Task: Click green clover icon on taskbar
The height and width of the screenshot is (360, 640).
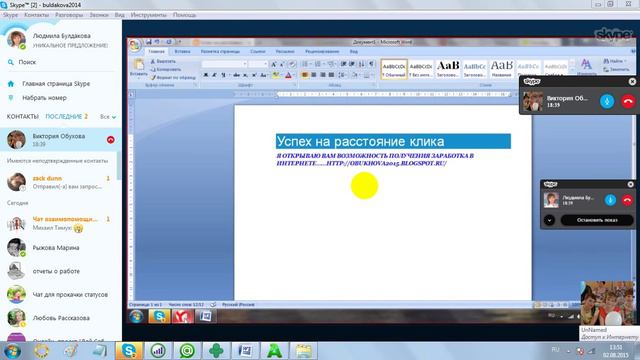Action: pos(216,351)
